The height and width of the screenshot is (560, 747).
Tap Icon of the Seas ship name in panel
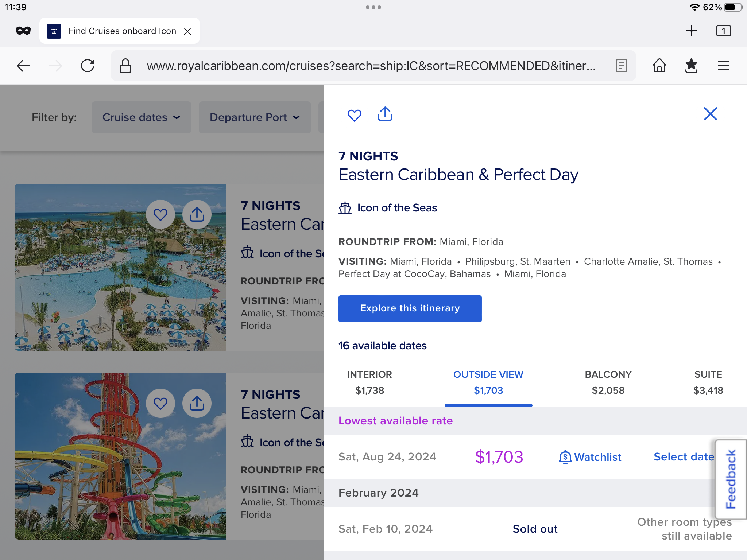397,208
